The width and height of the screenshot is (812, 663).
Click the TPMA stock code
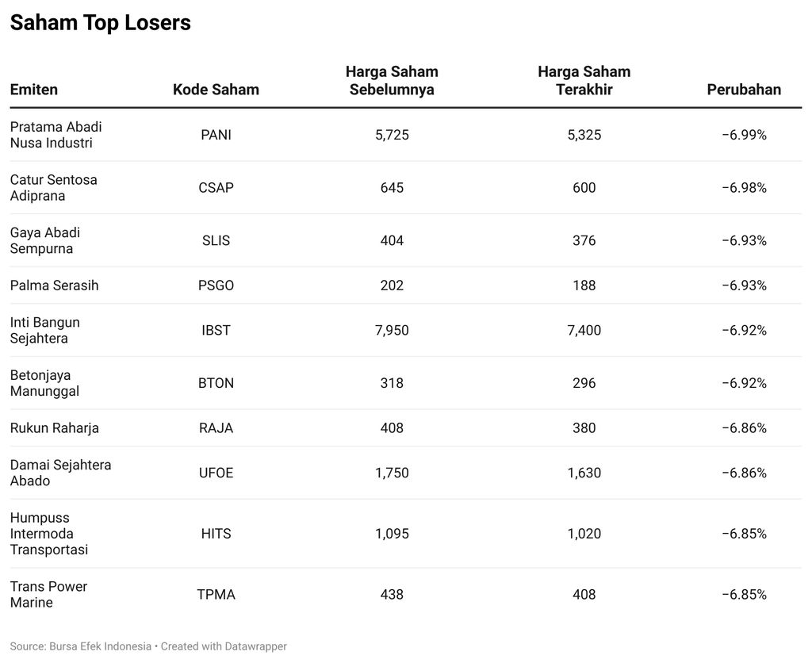pos(216,595)
